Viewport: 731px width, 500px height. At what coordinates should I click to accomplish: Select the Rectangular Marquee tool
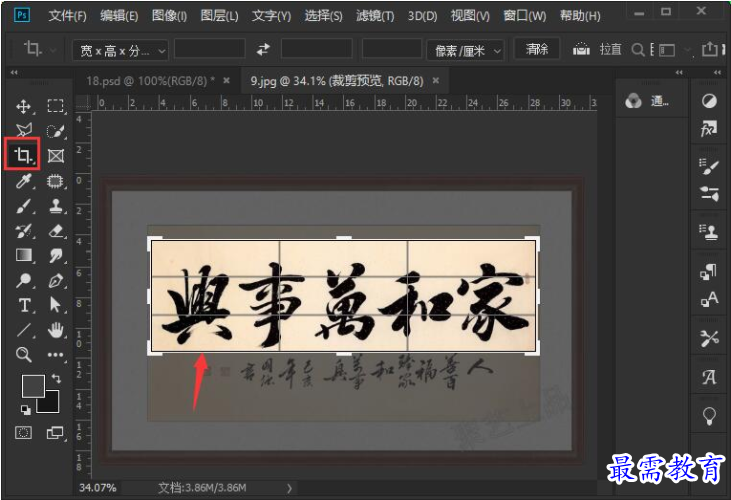pyautogui.click(x=55, y=106)
